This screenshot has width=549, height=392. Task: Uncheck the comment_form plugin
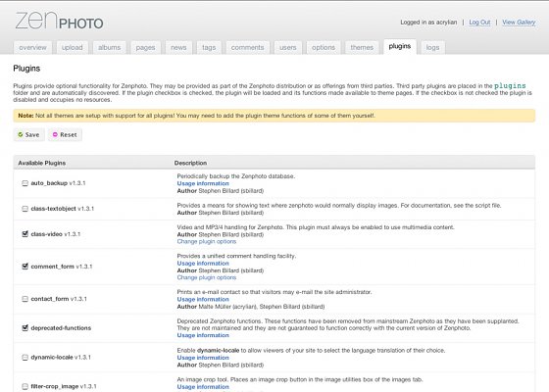pyautogui.click(x=25, y=267)
